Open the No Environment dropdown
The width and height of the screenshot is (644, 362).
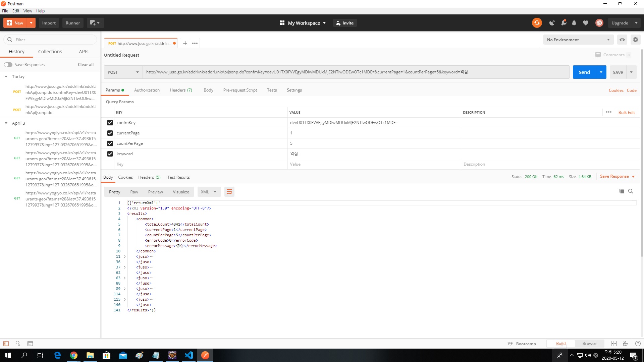[578, 40]
